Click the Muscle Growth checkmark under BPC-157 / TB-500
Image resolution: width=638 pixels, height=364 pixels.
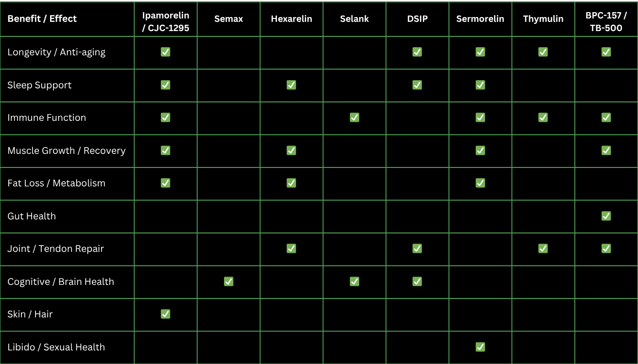[x=606, y=150]
